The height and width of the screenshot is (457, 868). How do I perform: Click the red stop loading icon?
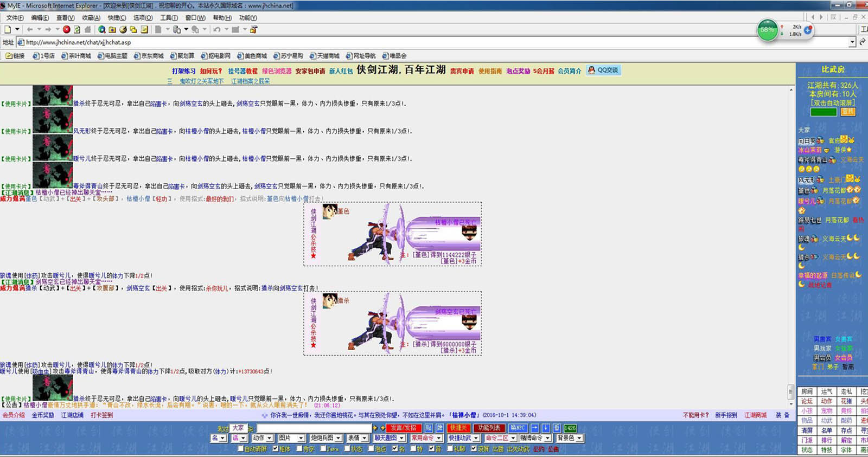pyautogui.click(x=67, y=29)
